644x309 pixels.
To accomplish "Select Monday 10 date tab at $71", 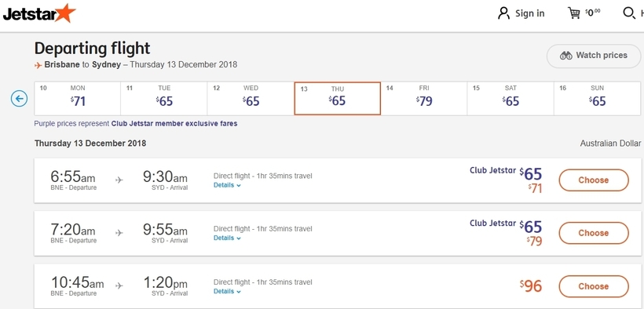I will (x=78, y=99).
